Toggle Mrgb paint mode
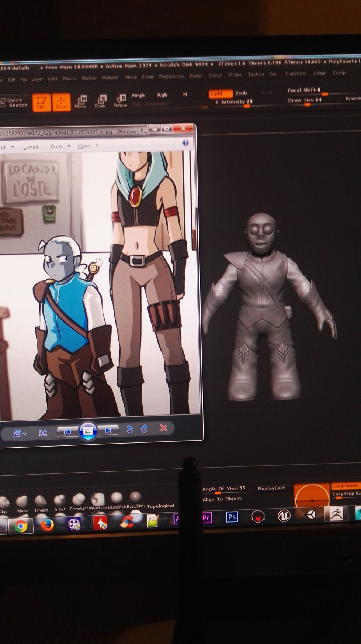The height and width of the screenshot is (644, 361). coord(138,95)
